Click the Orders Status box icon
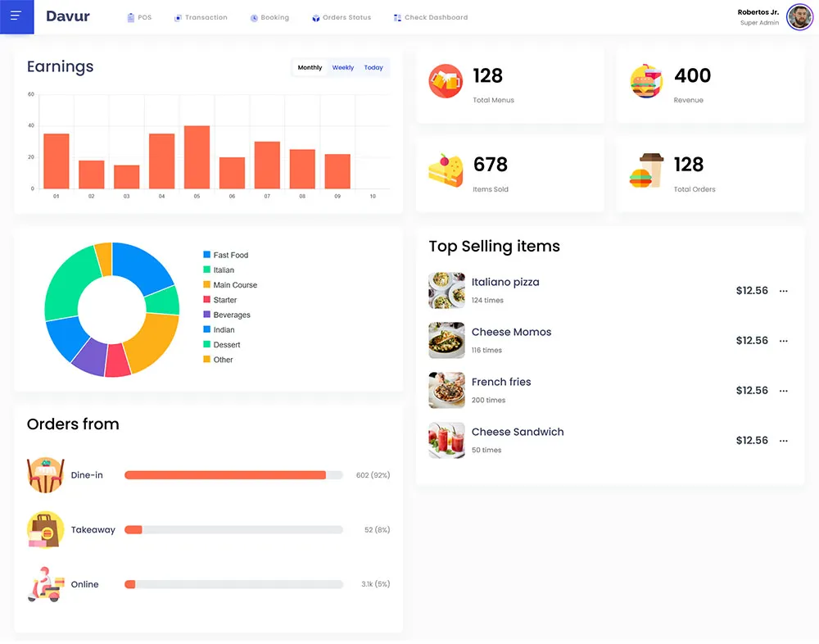Screen dimensions: 819x644 (315, 18)
